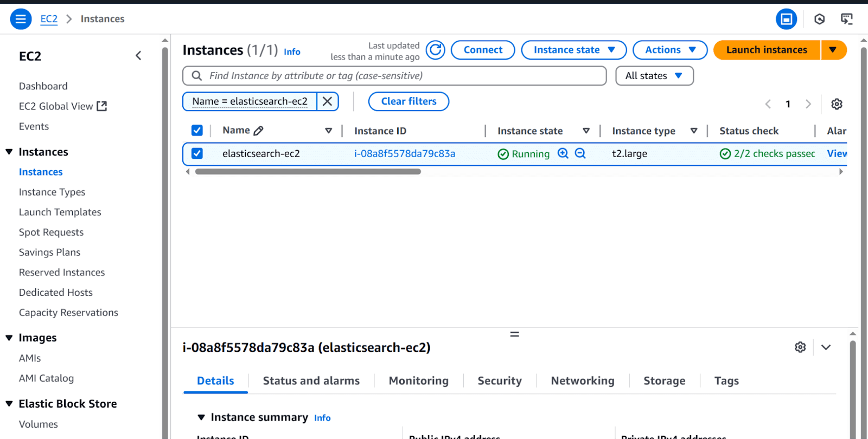This screenshot has width=868, height=439.
Task: Click the zoom-in filter icon beside Running
Action: click(x=563, y=153)
